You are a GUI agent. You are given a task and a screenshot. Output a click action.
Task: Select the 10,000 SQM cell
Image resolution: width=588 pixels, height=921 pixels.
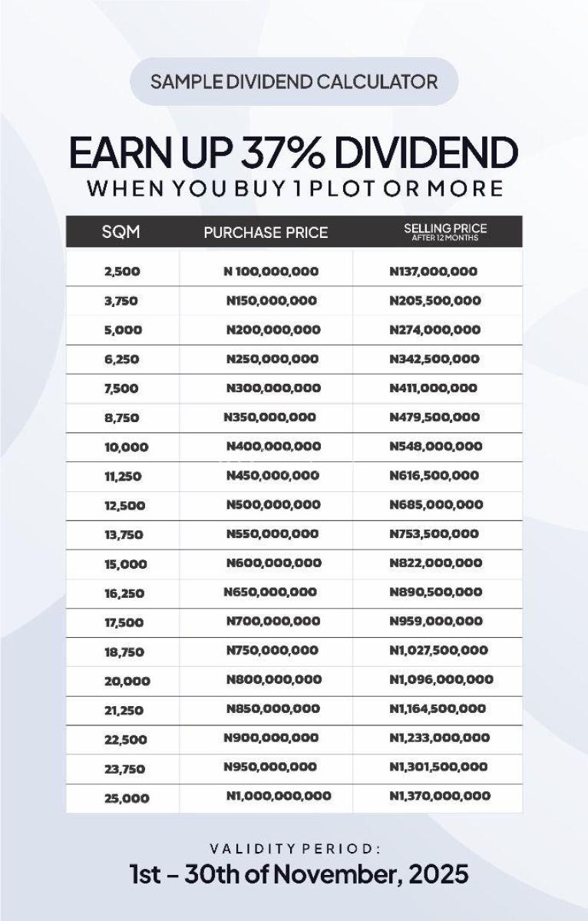126,447
